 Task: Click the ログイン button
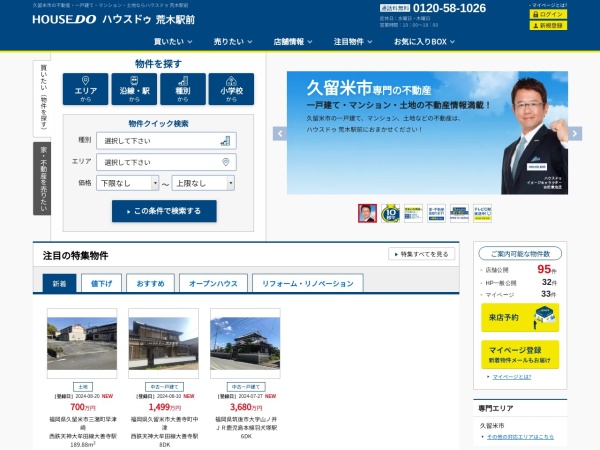[548, 14]
